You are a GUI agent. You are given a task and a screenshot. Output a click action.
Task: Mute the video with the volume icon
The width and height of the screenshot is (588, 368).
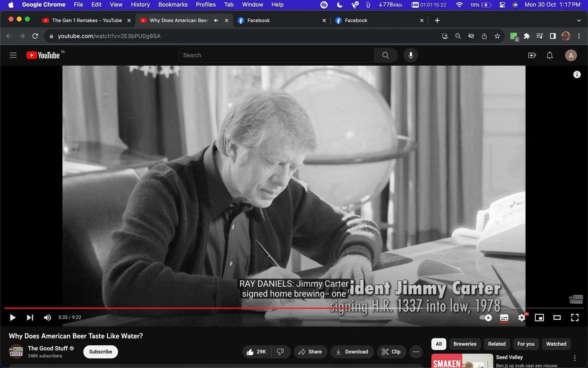pos(47,317)
